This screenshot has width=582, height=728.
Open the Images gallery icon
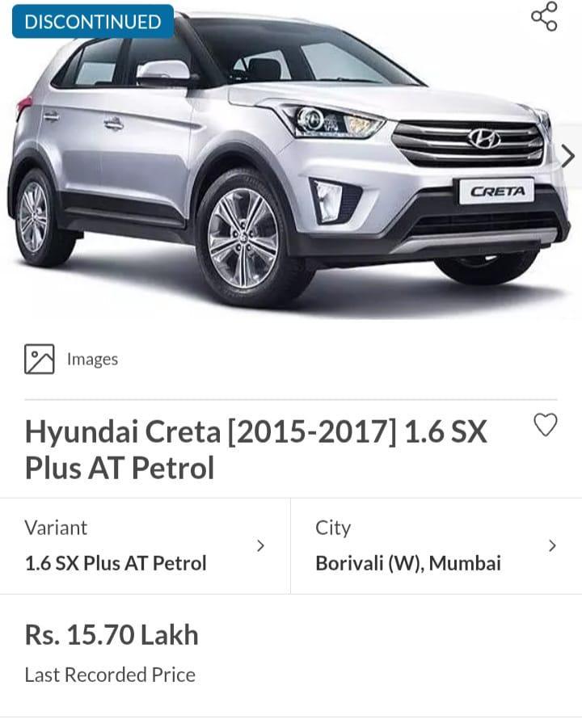40,359
